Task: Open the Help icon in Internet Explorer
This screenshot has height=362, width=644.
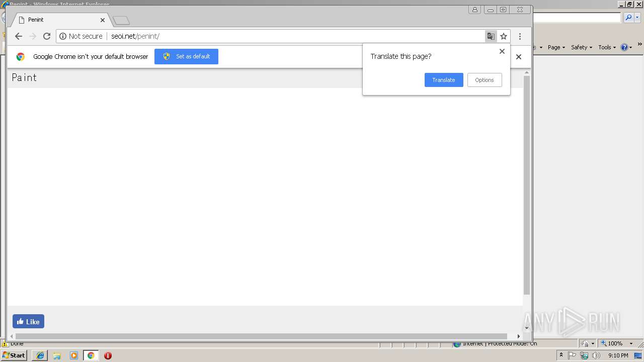Action: pyautogui.click(x=626, y=47)
